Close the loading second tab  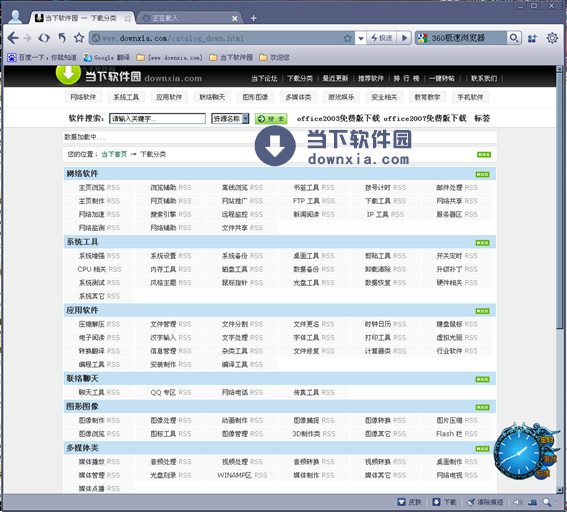click(x=235, y=18)
